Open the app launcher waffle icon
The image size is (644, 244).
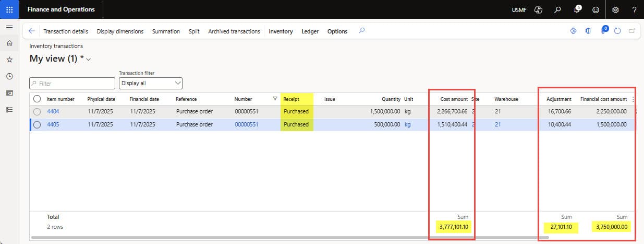point(9,9)
